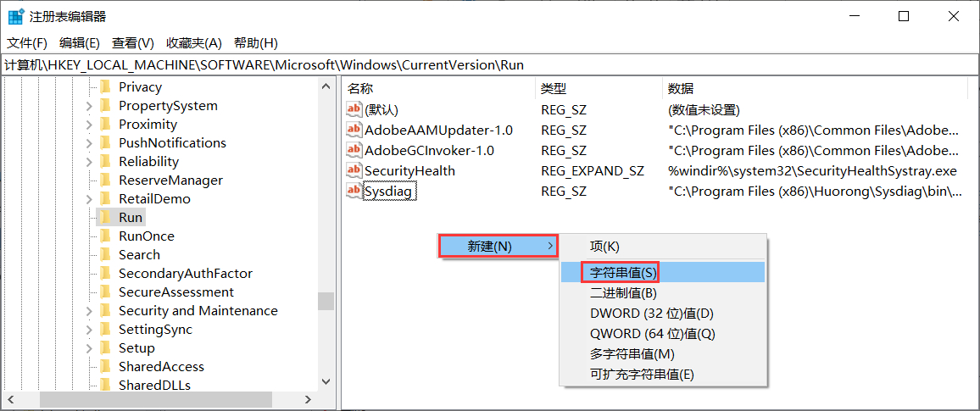This screenshot has width=980, height=411.
Task: Click the Run folder icon in tree
Action: (x=106, y=217)
